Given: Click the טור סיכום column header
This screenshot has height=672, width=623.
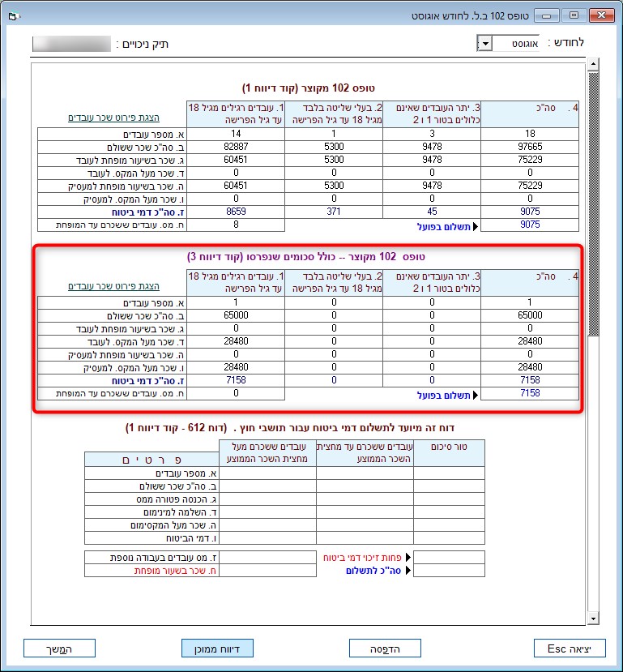Looking at the screenshot, I should tap(449, 453).
